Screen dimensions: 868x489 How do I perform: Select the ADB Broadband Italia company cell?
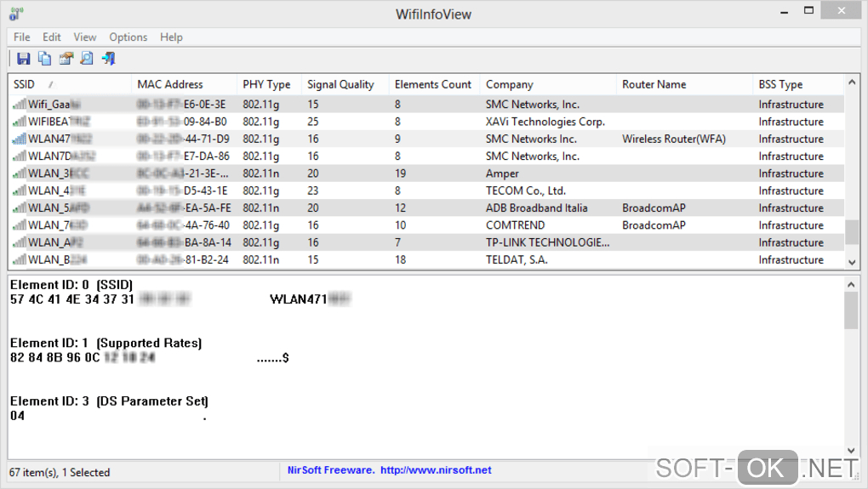point(536,208)
